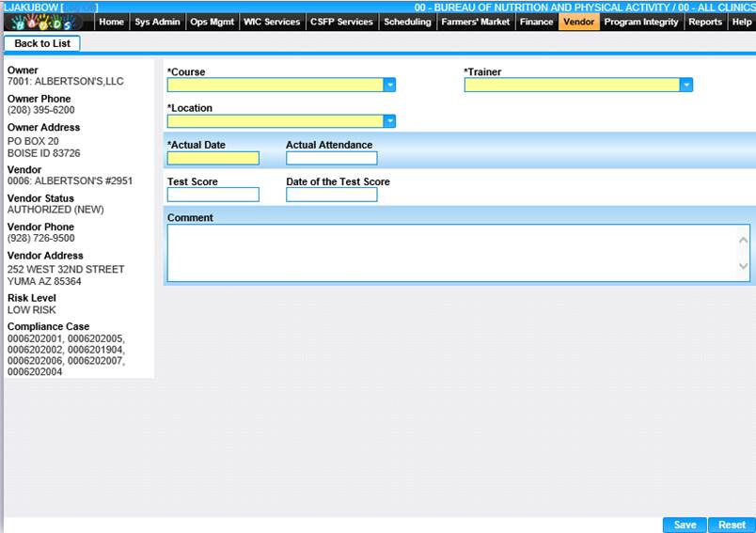This screenshot has height=533, width=756.
Task: Open the Help menu
Action: coord(742,22)
